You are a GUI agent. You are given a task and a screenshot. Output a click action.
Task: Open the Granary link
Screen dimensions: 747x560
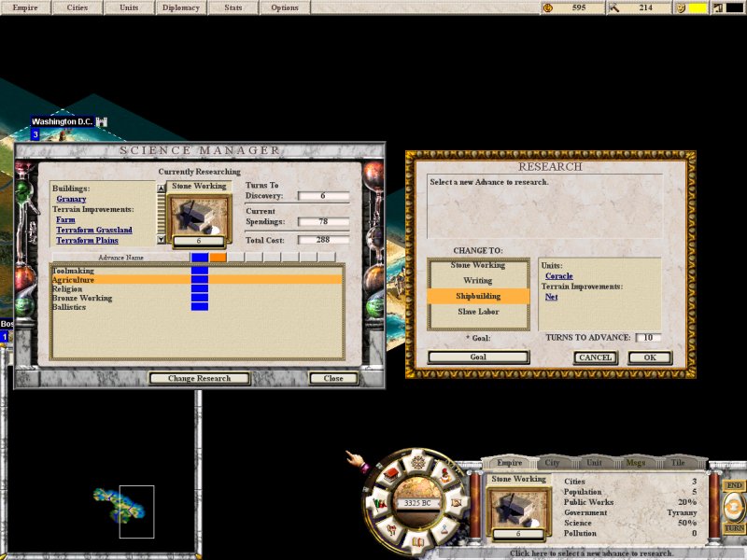tap(71, 199)
